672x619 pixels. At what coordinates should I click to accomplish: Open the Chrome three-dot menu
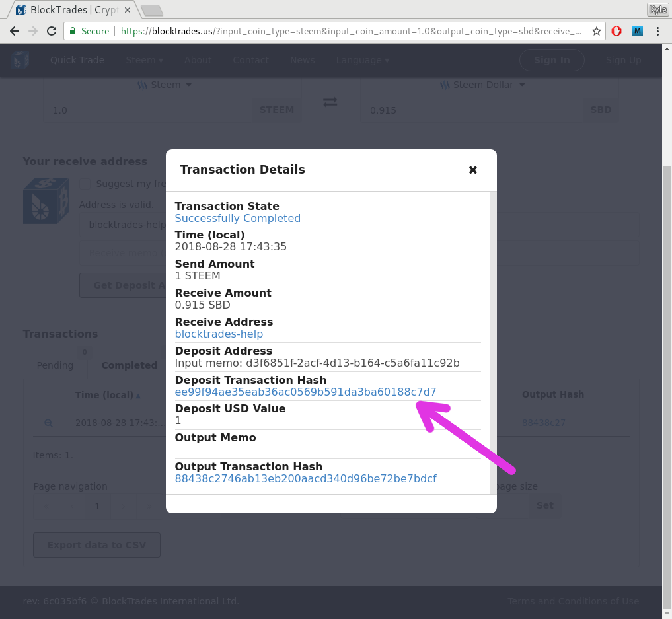[x=657, y=31]
